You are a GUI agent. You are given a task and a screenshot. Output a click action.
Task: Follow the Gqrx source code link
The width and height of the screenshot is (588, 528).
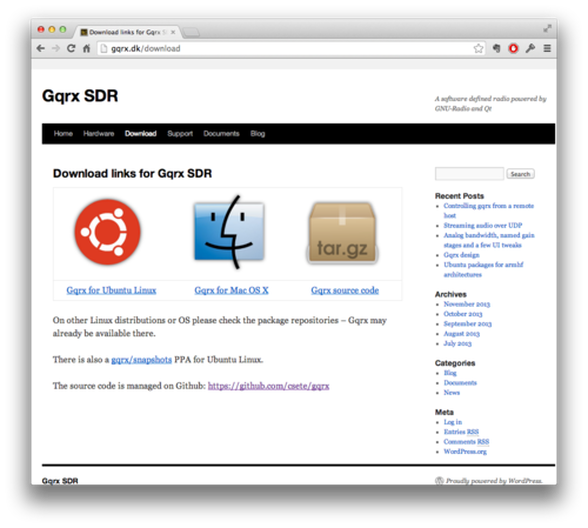pos(345,290)
